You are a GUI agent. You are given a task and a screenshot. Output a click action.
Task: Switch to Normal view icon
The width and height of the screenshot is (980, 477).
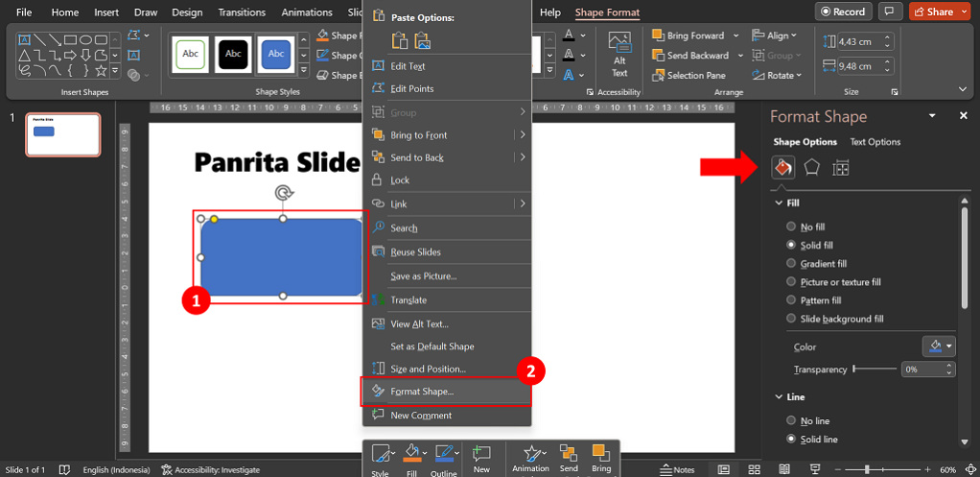coord(724,469)
